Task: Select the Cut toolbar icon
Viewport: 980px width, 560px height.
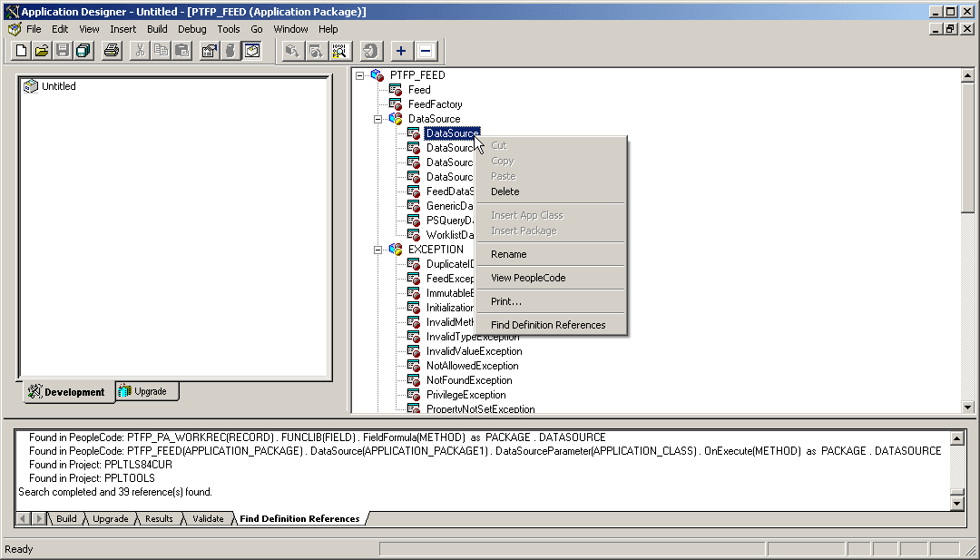Action: [x=141, y=51]
